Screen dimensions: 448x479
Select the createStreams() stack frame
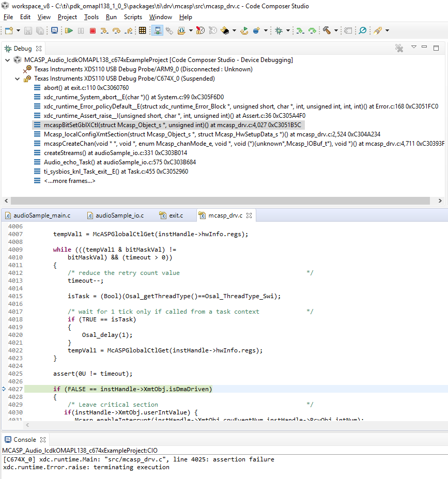115,153
